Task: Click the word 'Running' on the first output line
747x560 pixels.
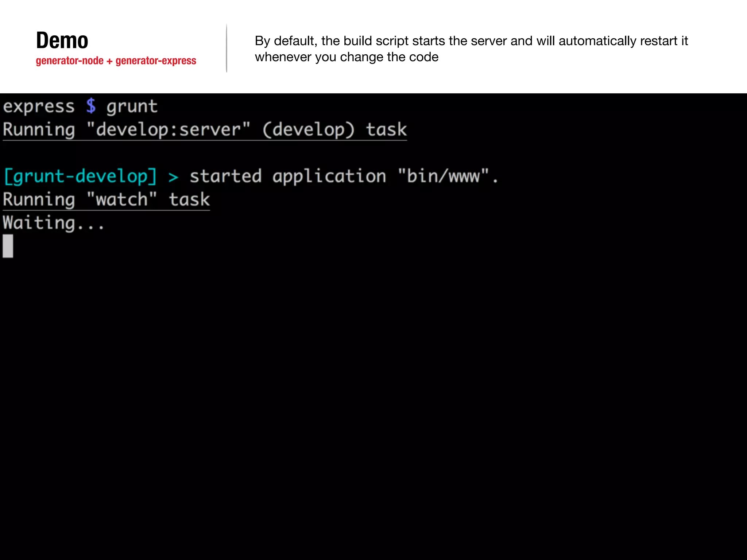Action: pos(39,130)
